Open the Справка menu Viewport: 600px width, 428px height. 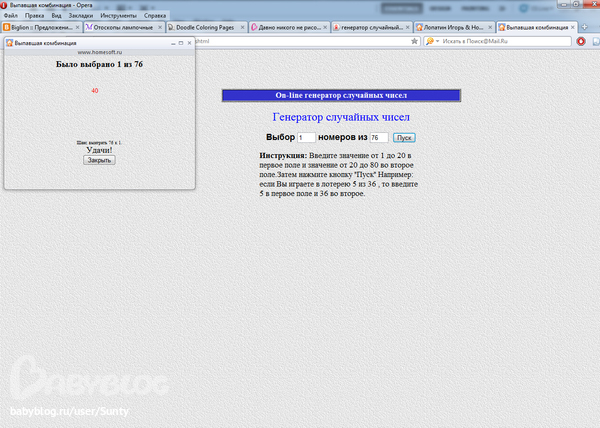click(x=155, y=16)
